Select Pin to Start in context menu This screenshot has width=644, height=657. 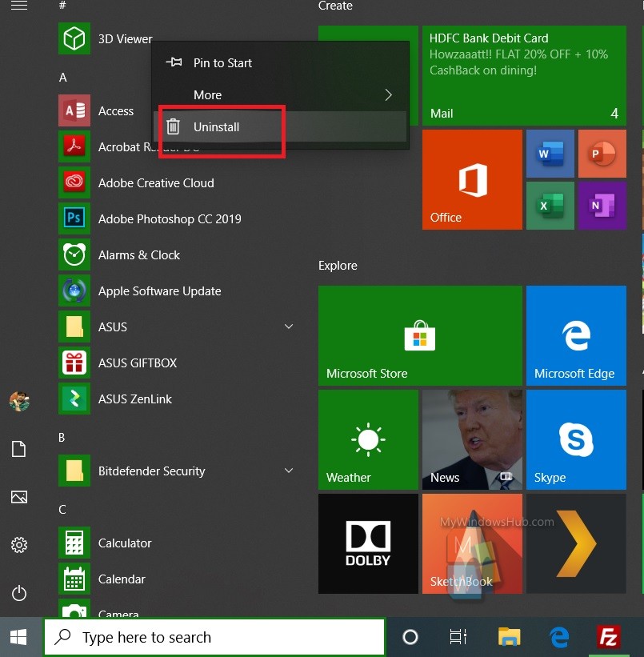(280, 63)
